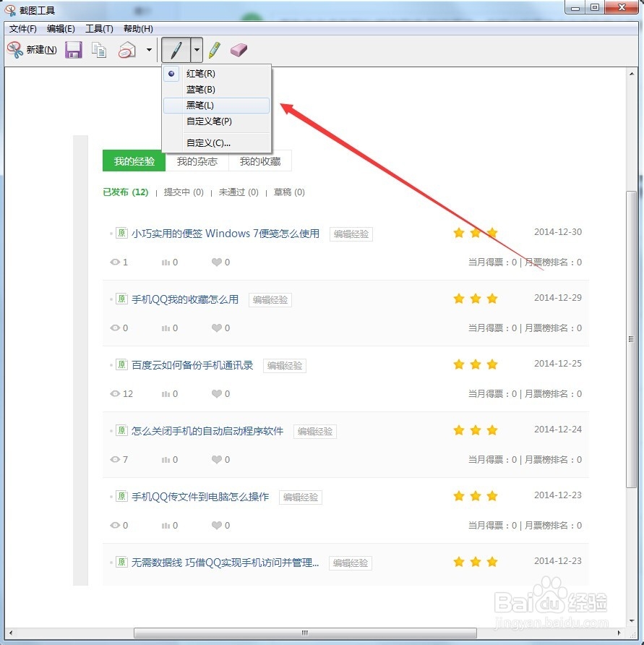Image resolution: width=644 pixels, height=645 pixels.
Task: Choose 黑笔(L) black pen option
Action: (217, 106)
